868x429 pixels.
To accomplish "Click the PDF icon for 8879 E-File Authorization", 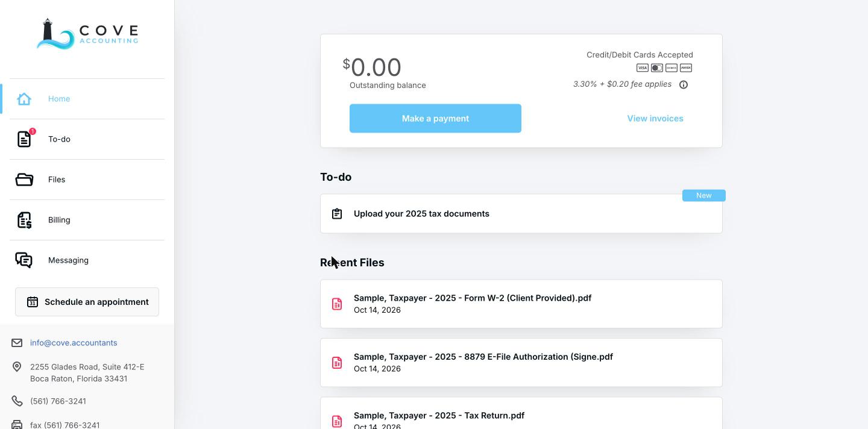I will tap(337, 363).
